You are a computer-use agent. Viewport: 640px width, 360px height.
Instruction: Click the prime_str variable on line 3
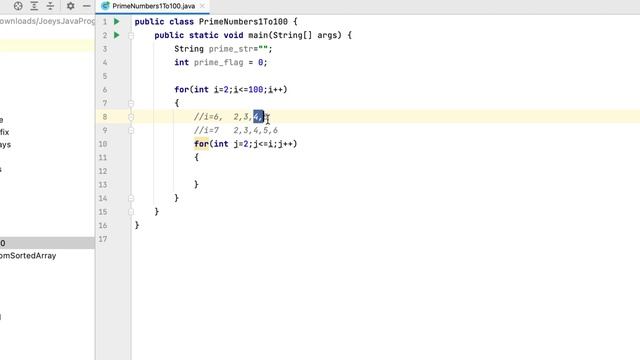(x=231, y=49)
